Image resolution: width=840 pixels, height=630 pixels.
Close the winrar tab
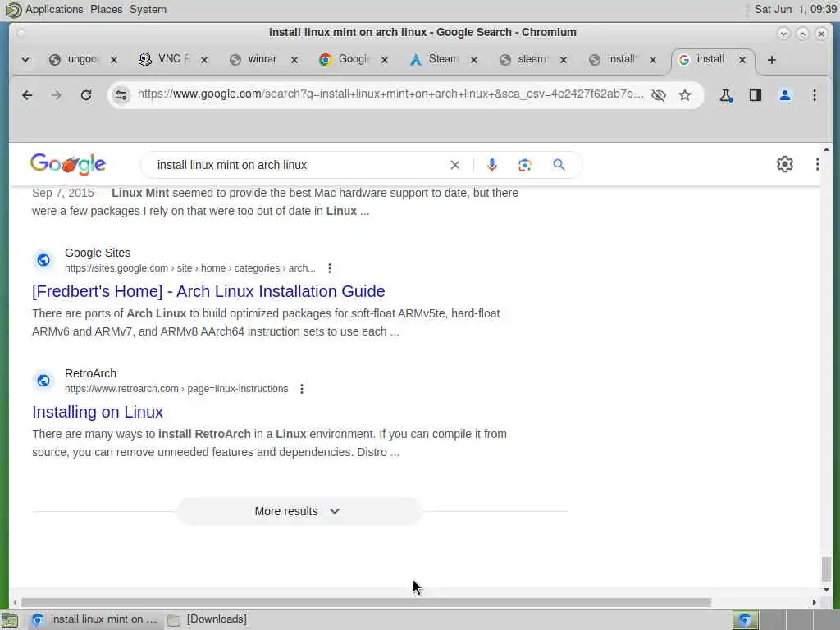pos(294,60)
